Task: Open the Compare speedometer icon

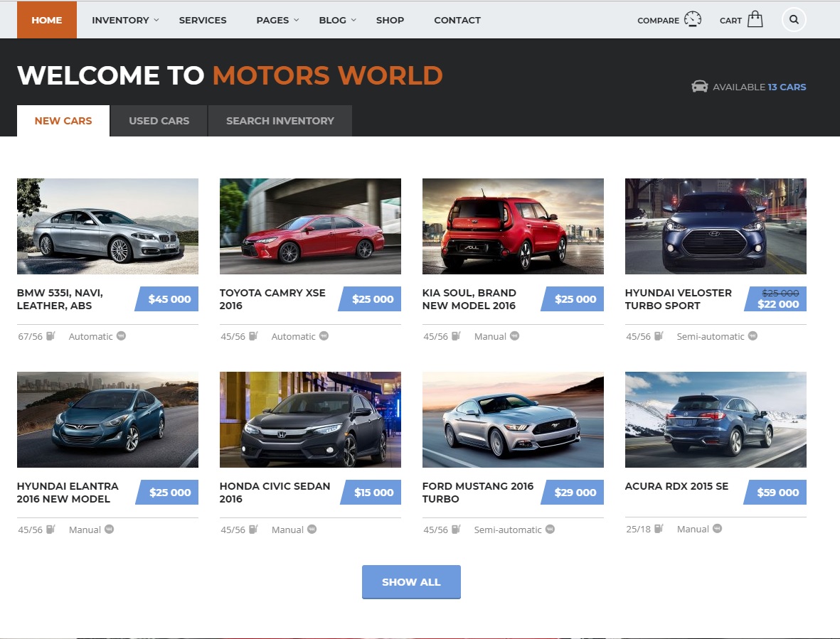Action: (693, 19)
